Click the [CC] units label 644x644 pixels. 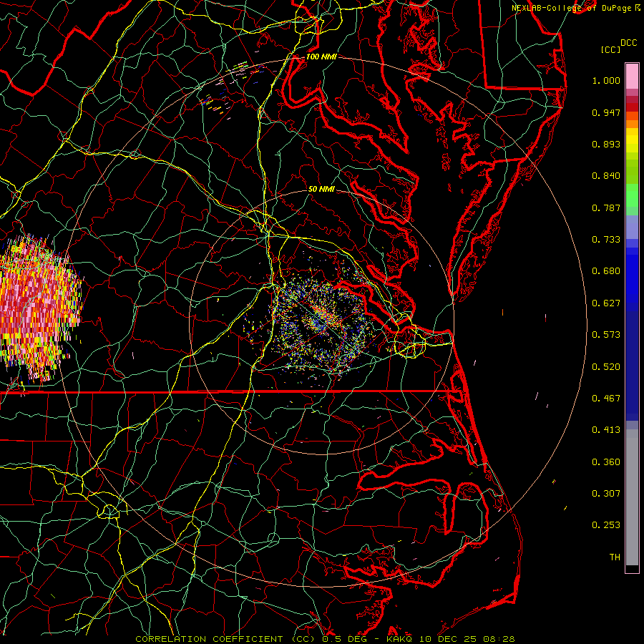pos(610,49)
